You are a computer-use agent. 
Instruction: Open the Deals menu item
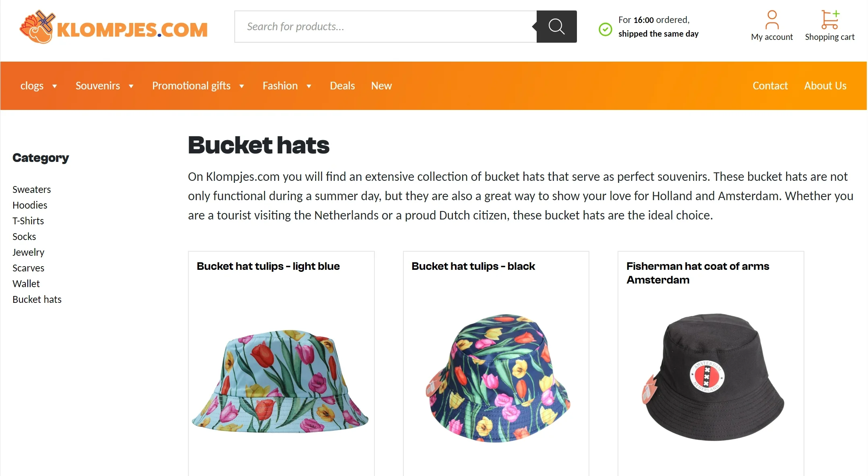tap(342, 86)
